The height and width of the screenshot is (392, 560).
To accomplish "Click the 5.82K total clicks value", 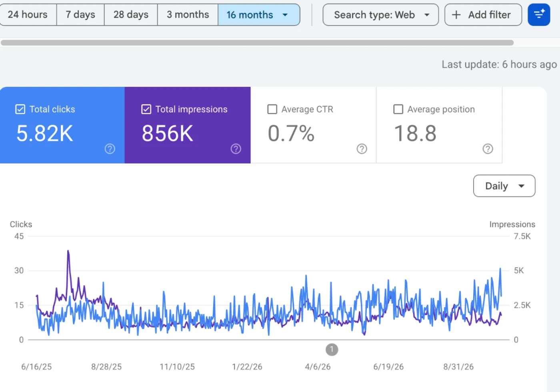I will click(x=44, y=133).
